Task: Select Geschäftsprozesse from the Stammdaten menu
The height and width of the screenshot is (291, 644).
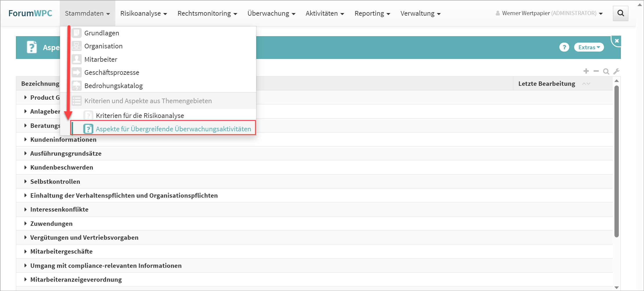Action: pos(112,72)
